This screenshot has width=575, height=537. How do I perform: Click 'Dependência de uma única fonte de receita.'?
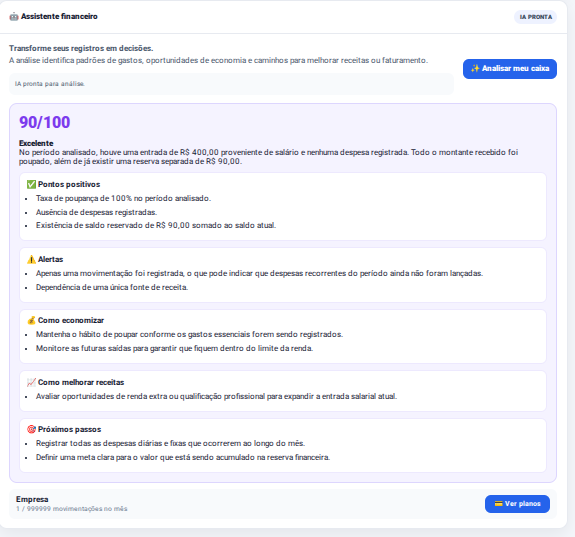click(x=112, y=287)
